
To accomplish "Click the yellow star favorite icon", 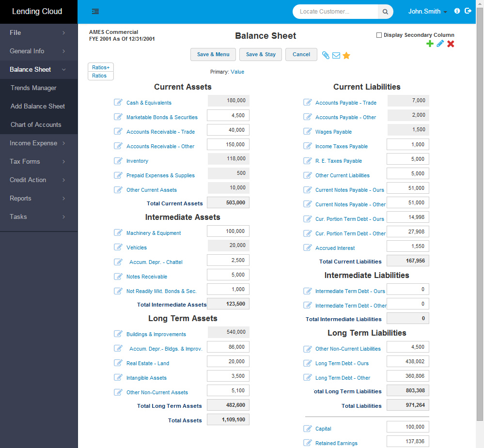I will [x=346, y=55].
